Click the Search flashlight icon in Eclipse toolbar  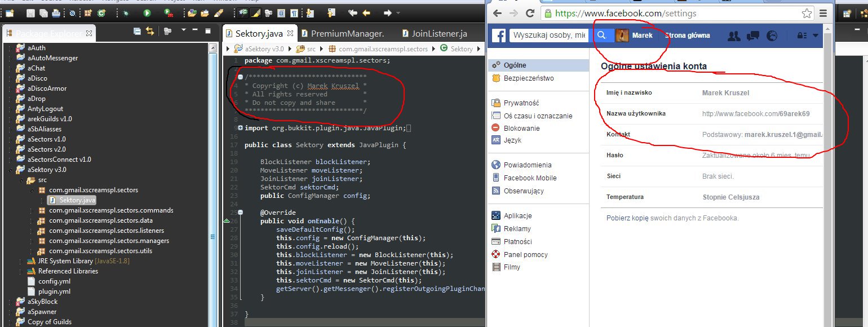(219, 13)
